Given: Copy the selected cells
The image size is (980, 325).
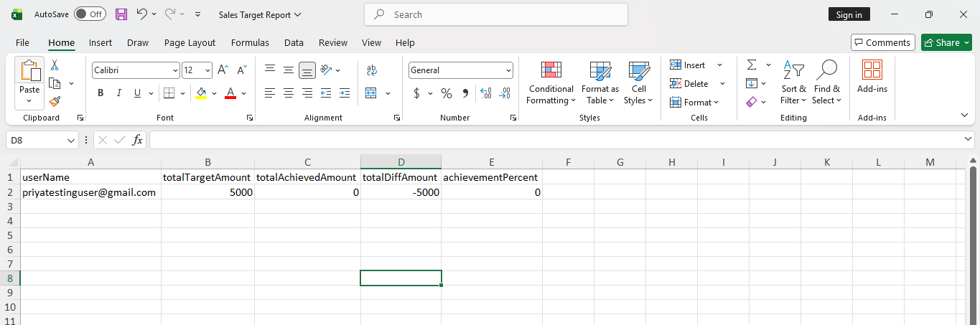Looking at the screenshot, I should point(55,83).
